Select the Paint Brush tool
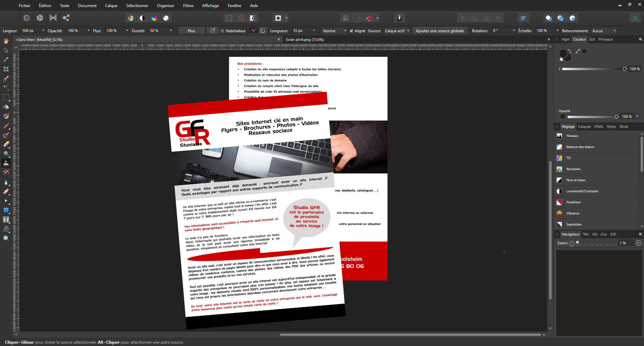Viewport: 644px width, 346px height. [x=6, y=126]
